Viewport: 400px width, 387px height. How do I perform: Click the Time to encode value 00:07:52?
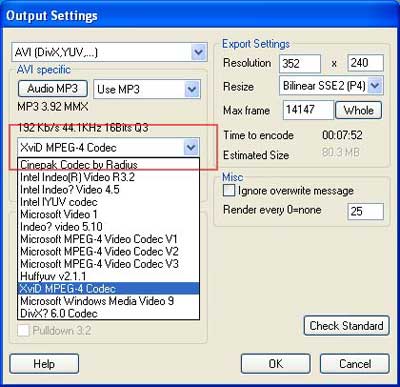pyautogui.click(x=342, y=135)
